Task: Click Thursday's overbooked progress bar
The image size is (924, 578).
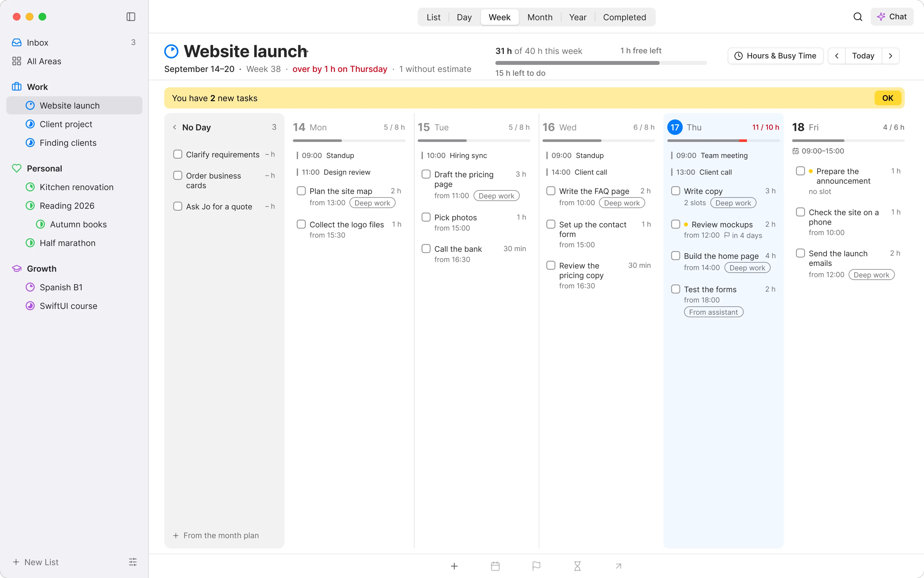Action: [723, 141]
